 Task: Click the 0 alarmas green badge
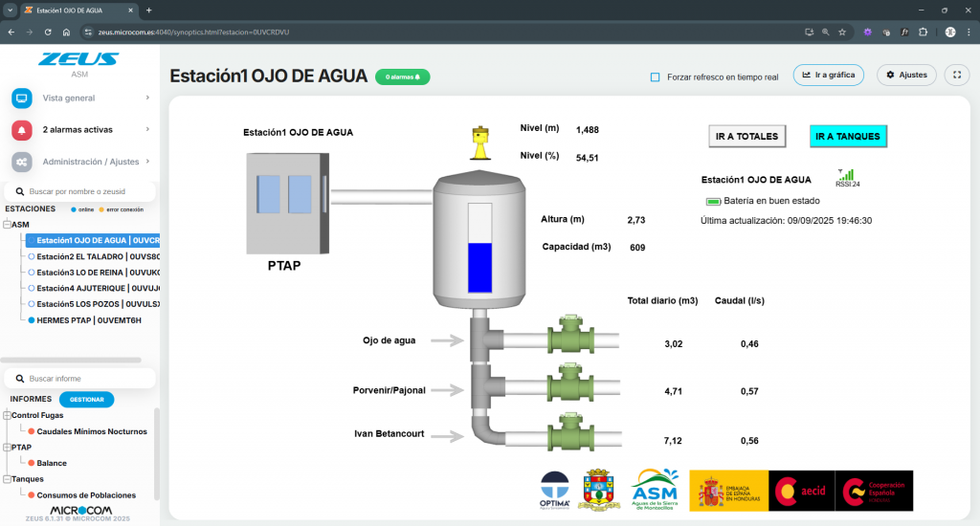(x=403, y=77)
